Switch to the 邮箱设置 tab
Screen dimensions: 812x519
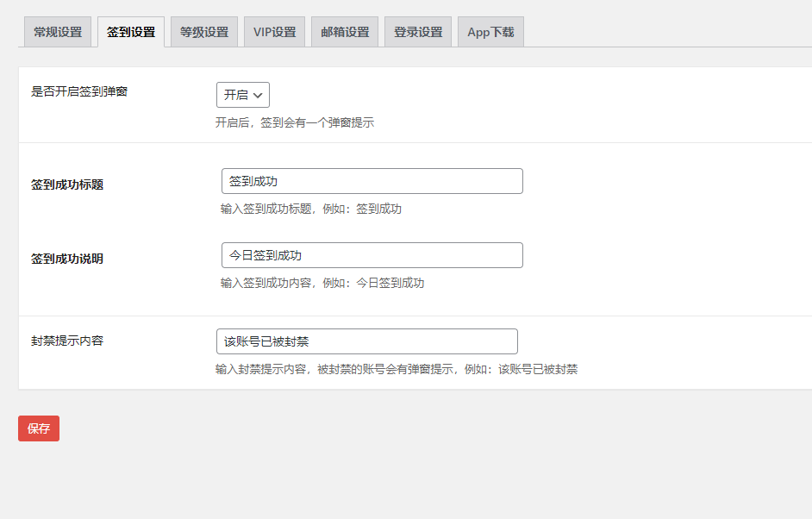click(x=344, y=30)
